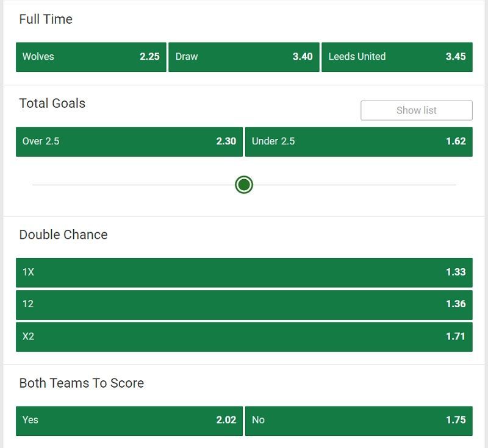Click the Total Goals market heading

(52, 103)
